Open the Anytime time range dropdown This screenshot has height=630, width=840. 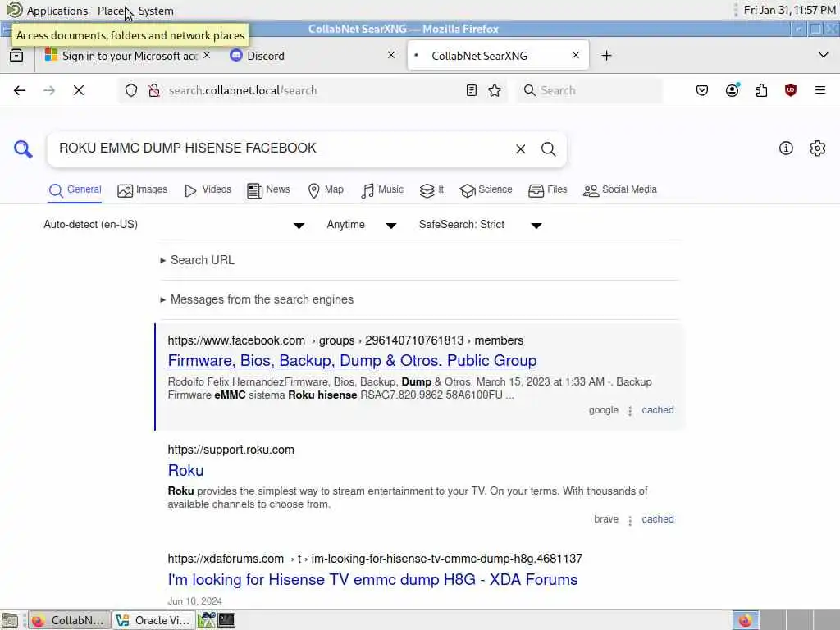coord(362,225)
